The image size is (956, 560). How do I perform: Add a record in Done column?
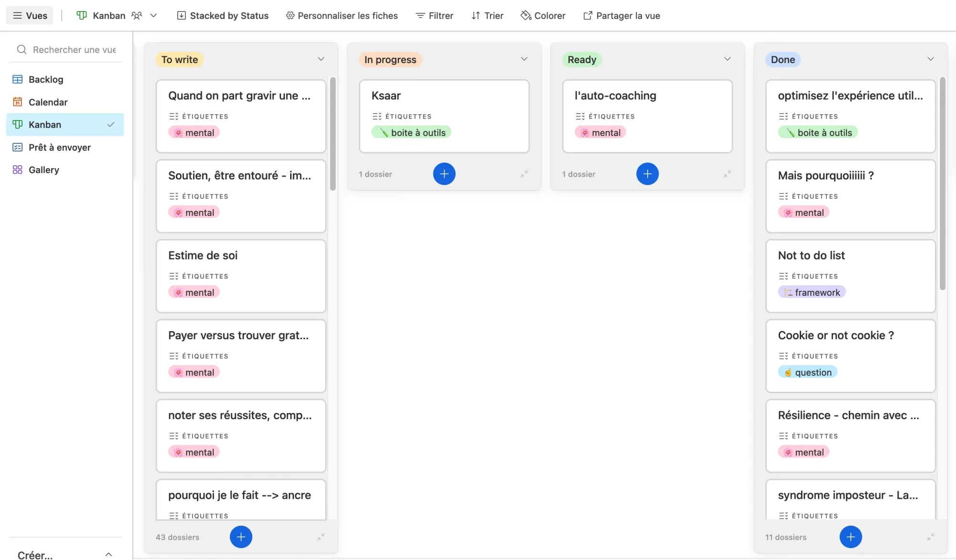850,537
